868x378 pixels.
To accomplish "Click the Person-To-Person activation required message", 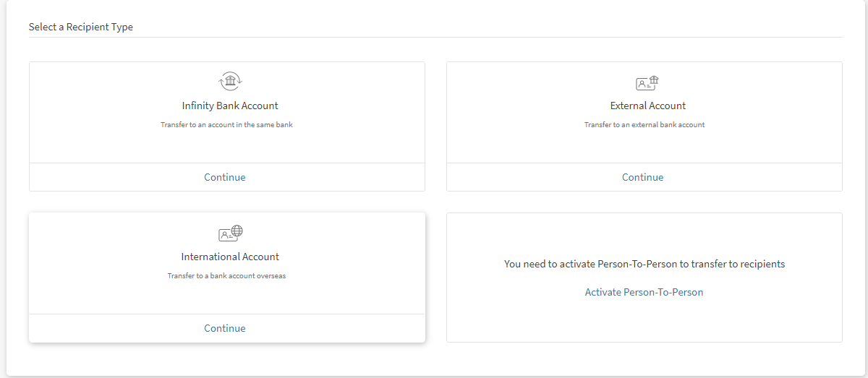I will tap(644, 264).
